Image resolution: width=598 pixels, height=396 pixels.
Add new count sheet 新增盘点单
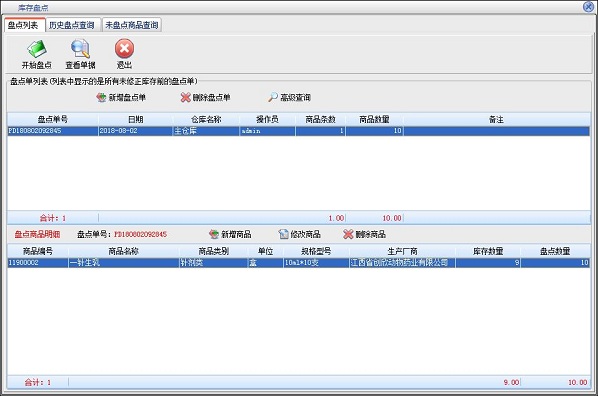coord(121,98)
